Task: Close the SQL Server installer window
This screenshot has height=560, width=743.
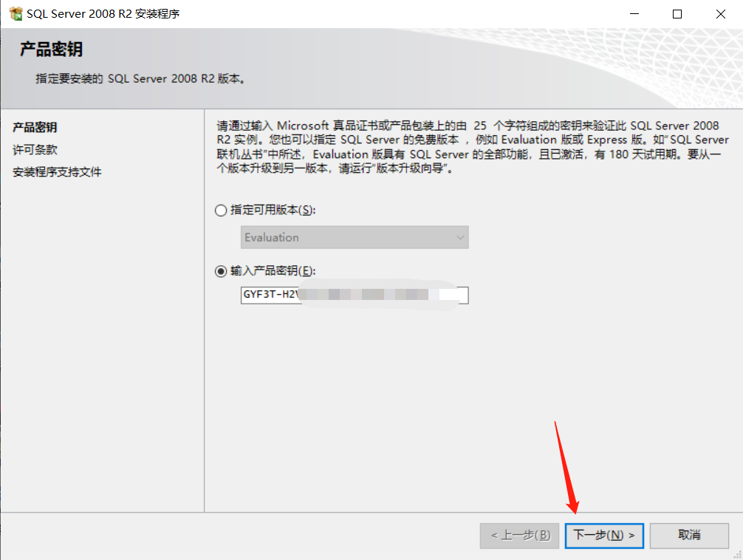Action: pos(720,14)
